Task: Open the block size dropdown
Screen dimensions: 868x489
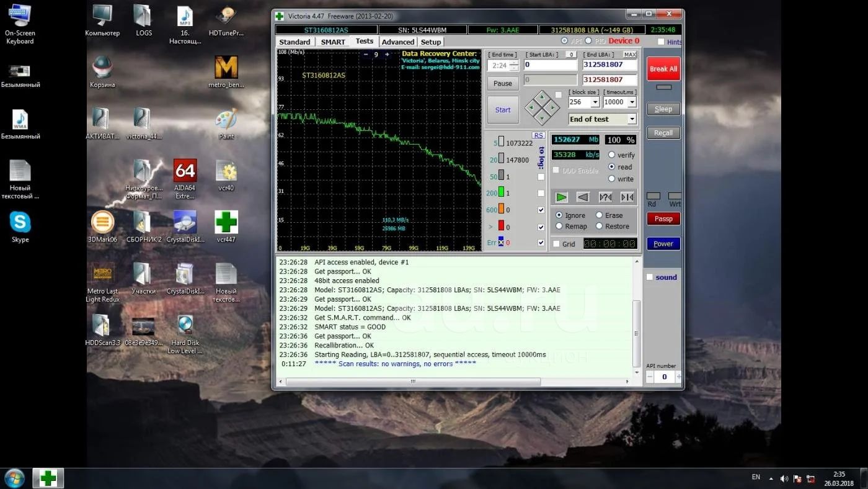Action: pos(595,102)
